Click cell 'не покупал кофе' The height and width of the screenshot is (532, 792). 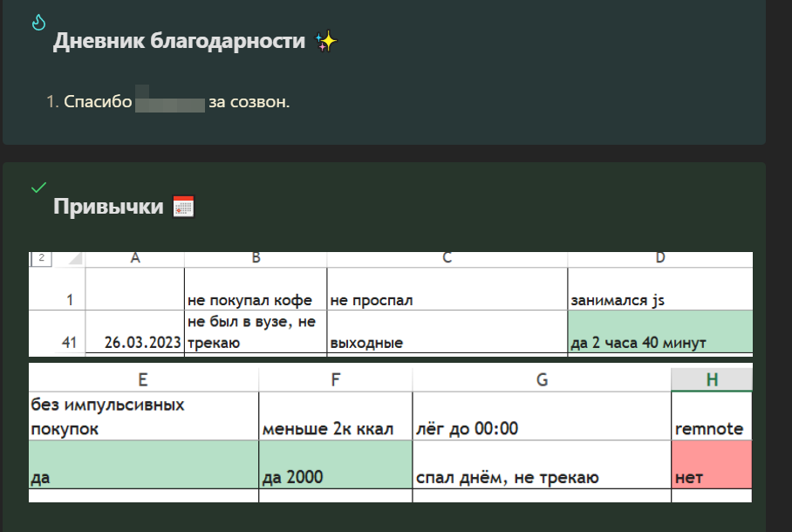click(x=256, y=289)
